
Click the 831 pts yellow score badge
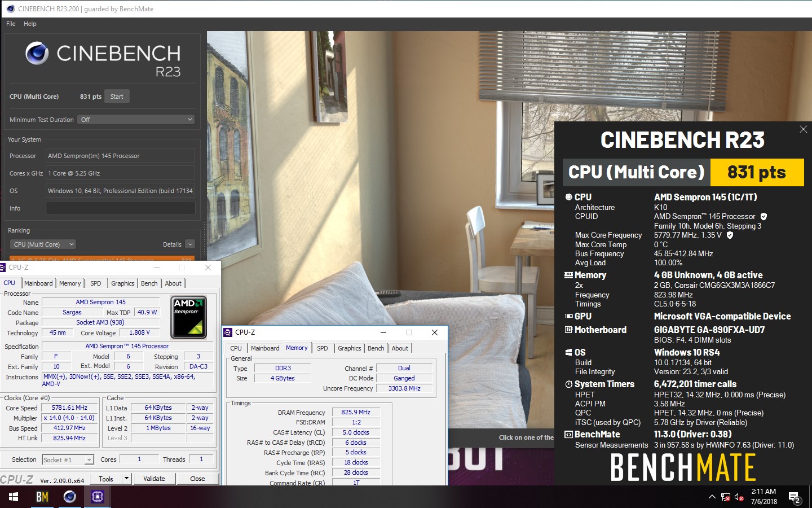(757, 172)
